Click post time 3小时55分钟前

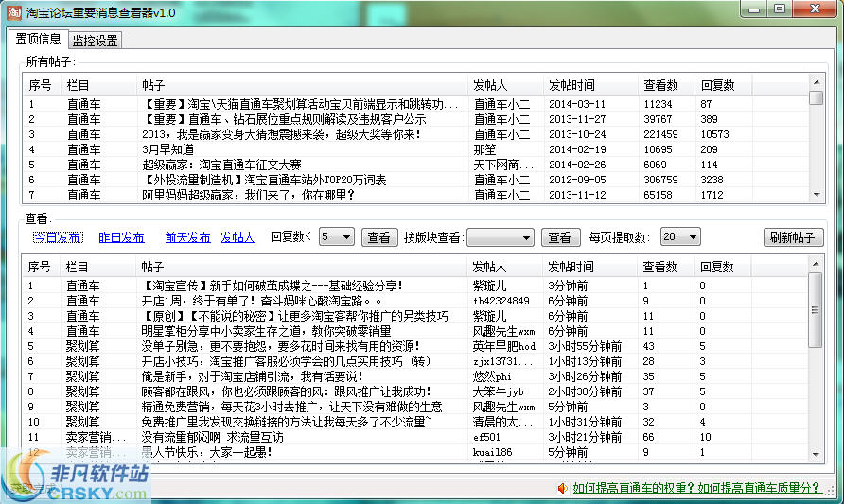pos(585,346)
